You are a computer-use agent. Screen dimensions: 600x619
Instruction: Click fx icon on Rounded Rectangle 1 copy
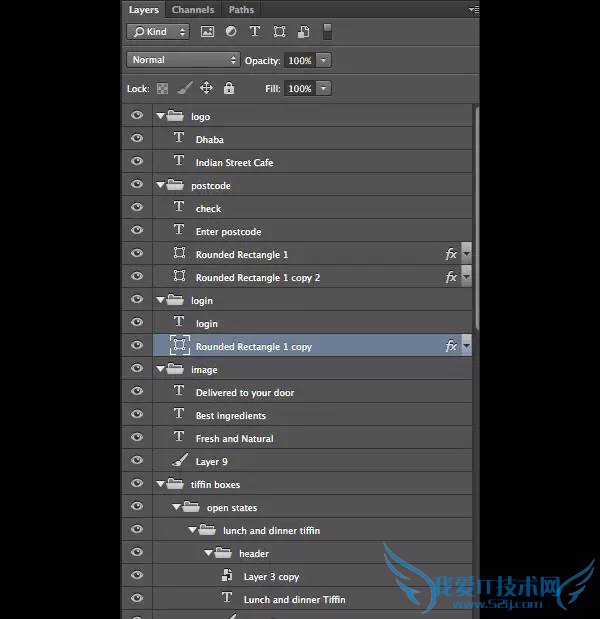[x=451, y=346]
